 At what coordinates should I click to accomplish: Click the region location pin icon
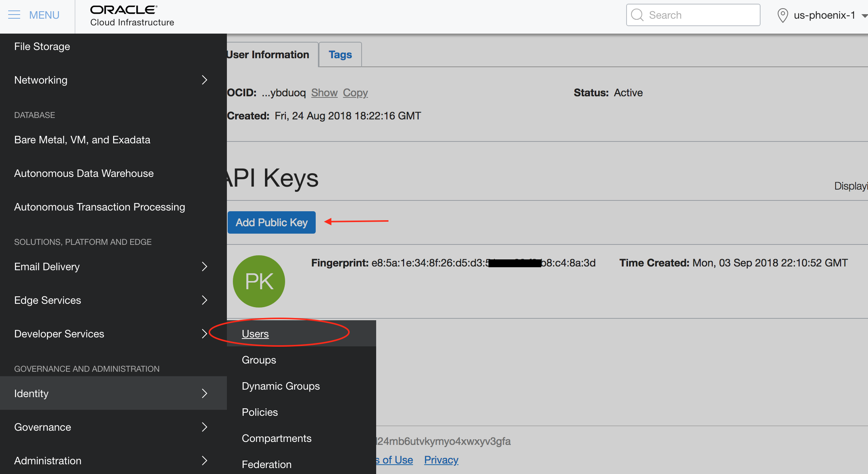pyautogui.click(x=782, y=15)
